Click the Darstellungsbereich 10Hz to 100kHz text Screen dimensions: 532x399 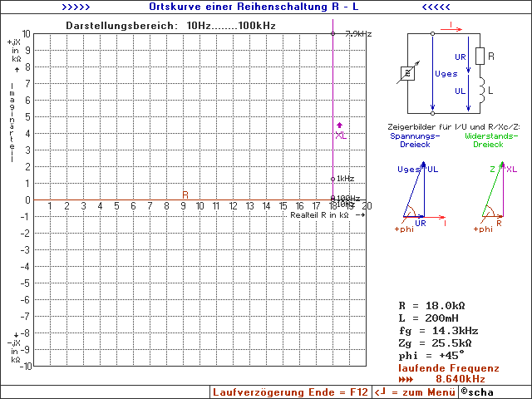(x=170, y=25)
